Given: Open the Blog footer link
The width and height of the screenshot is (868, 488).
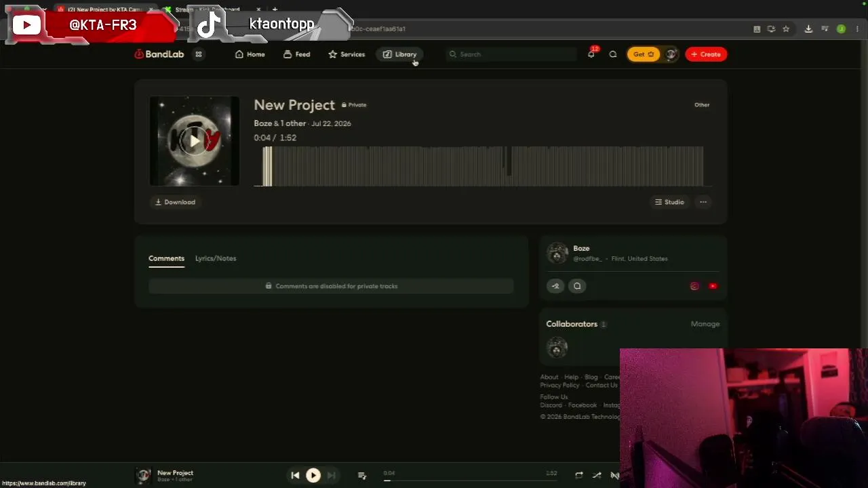Looking at the screenshot, I should (591, 378).
